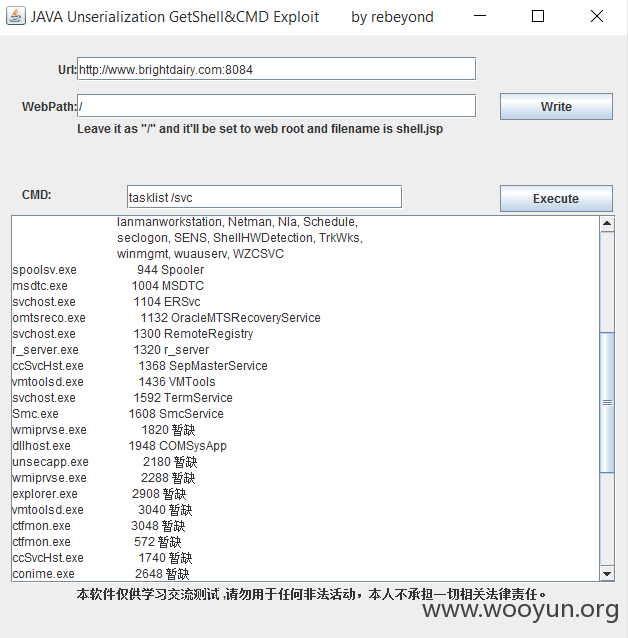Click the lanmanworkstation, Netman line
Image resolution: width=628 pixels, height=638 pixels.
coord(237,222)
